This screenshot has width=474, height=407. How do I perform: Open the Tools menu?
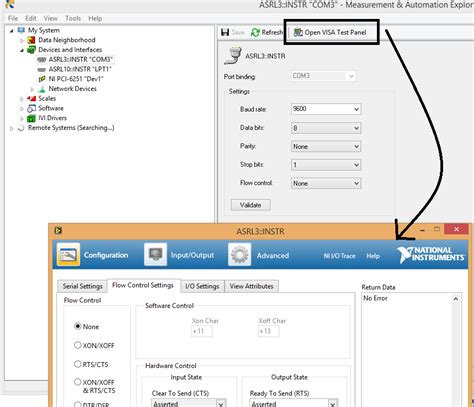point(73,18)
